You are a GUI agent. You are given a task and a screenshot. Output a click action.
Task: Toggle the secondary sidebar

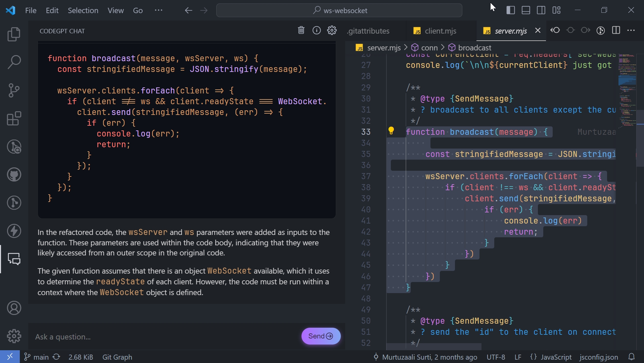541,10
